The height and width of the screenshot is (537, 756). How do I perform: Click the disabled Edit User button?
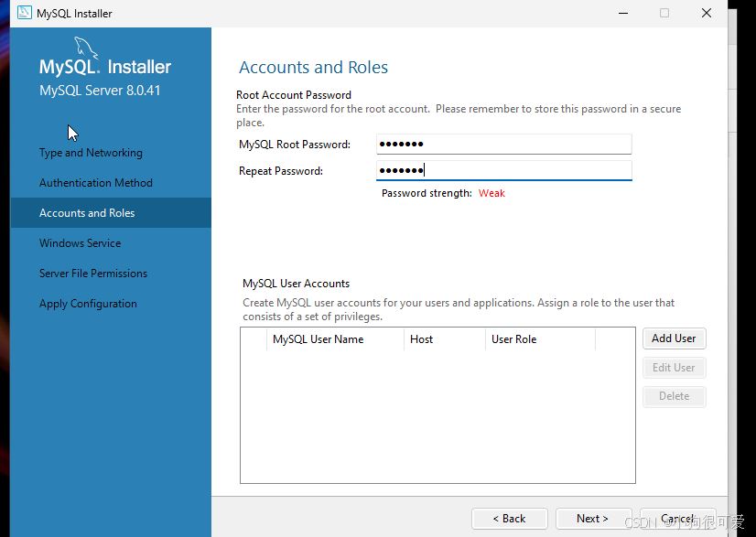[x=674, y=368]
